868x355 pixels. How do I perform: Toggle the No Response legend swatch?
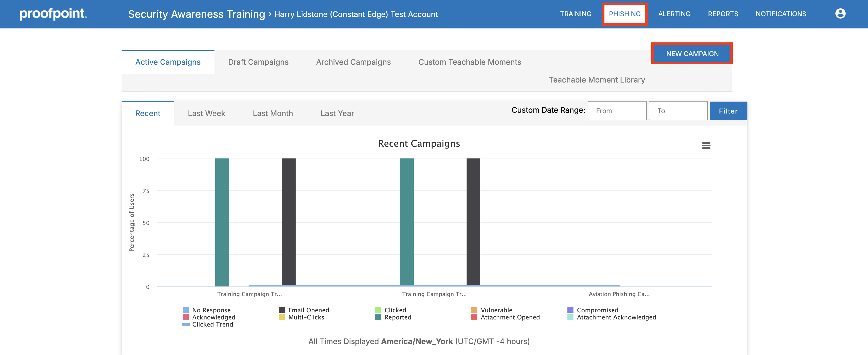tap(186, 310)
